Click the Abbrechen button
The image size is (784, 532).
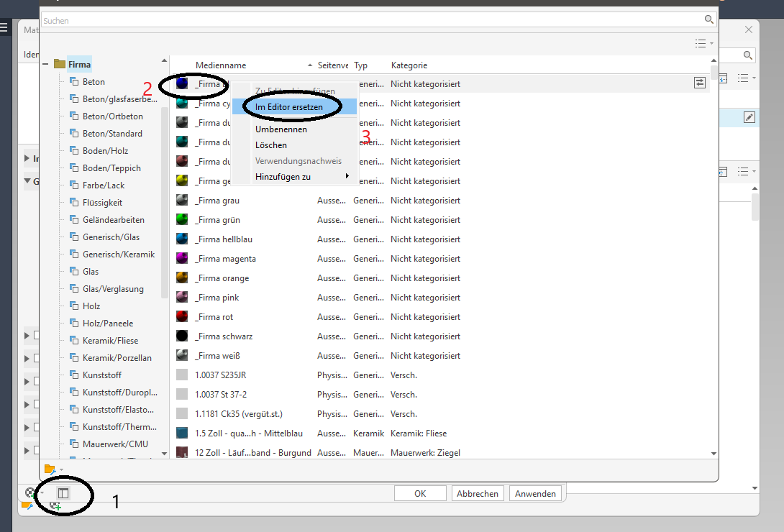[478, 493]
